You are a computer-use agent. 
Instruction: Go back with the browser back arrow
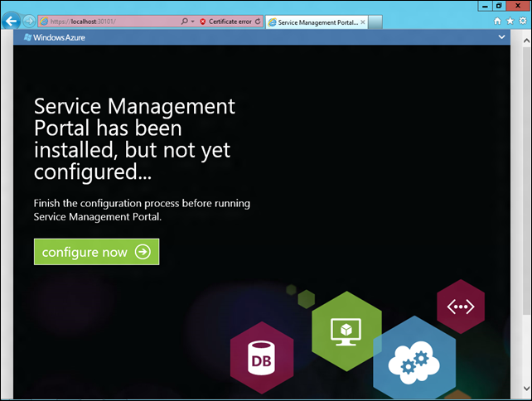pyautogui.click(x=11, y=21)
